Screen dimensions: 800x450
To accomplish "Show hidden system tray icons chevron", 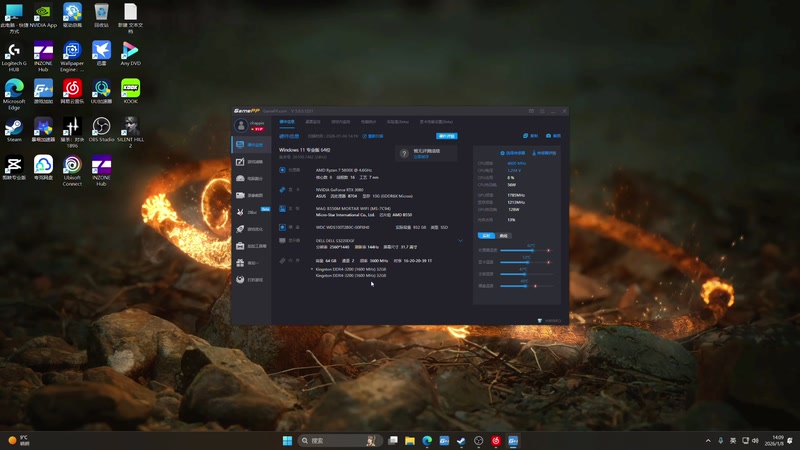I will point(708,441).
